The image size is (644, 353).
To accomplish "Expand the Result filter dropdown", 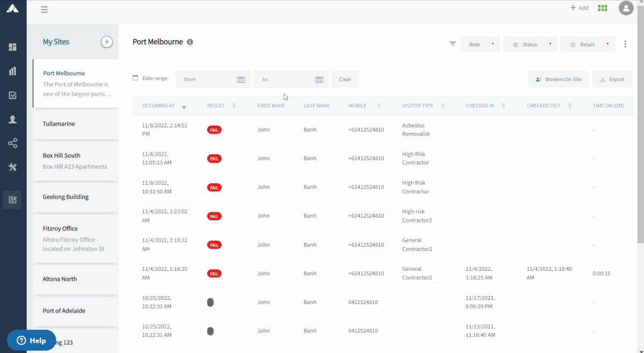I will click(588, 45).
